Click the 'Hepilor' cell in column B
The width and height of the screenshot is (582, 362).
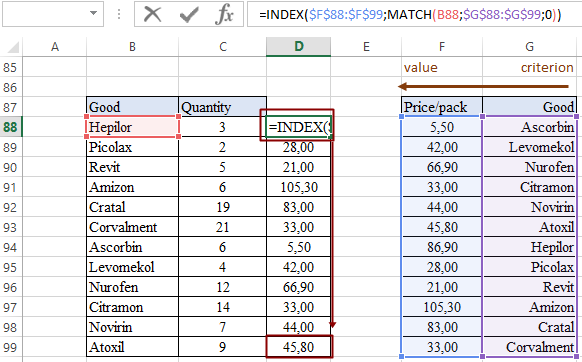click(x=133, y=127)
